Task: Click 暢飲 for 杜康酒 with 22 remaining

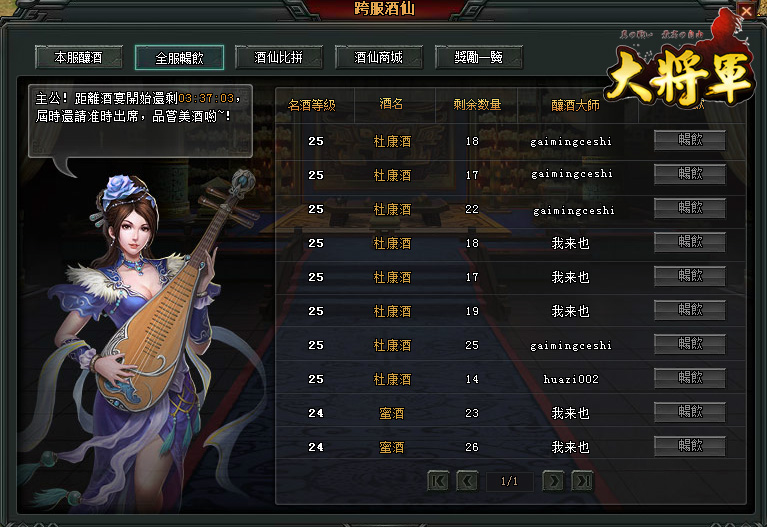Action: click(x=690, y=208)
